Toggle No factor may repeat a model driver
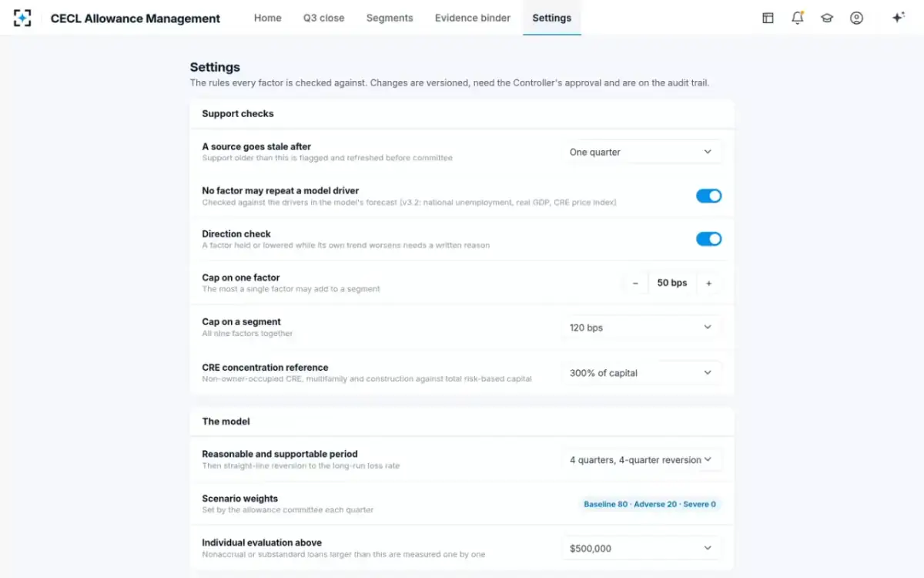 coord(709,196)
